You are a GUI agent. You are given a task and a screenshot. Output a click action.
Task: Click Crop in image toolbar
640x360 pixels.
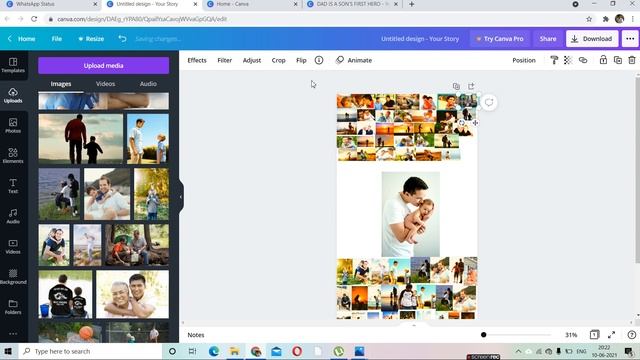[x=278, y=60]
